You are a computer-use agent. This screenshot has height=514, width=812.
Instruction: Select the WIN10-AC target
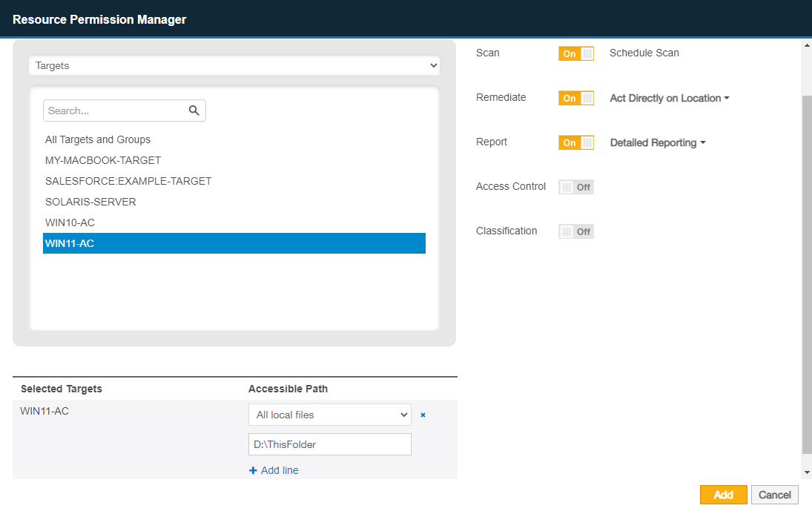[x=70, y=222]
